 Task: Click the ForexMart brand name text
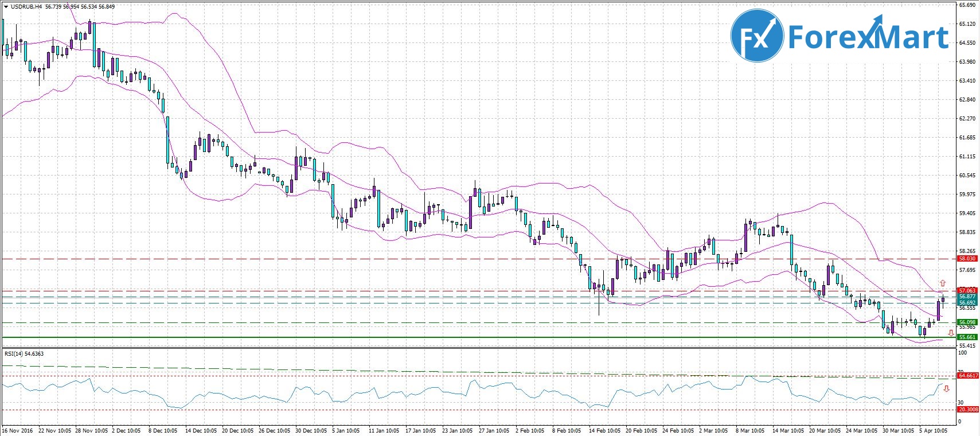pyautogui.click(x=868, y=37)
